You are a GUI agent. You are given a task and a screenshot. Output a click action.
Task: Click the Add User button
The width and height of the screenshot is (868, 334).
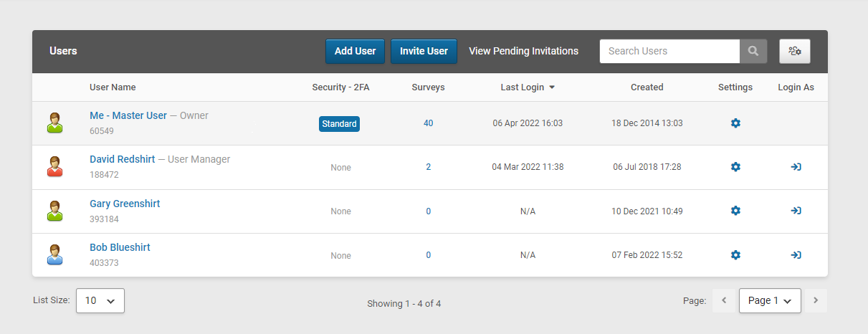tap(356, 51)
